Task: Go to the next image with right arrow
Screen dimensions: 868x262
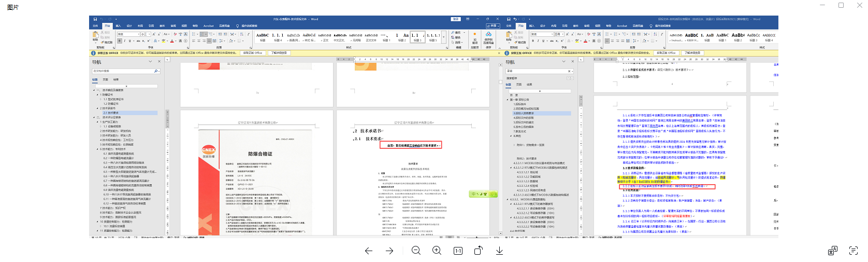Action: pos(389,251)
